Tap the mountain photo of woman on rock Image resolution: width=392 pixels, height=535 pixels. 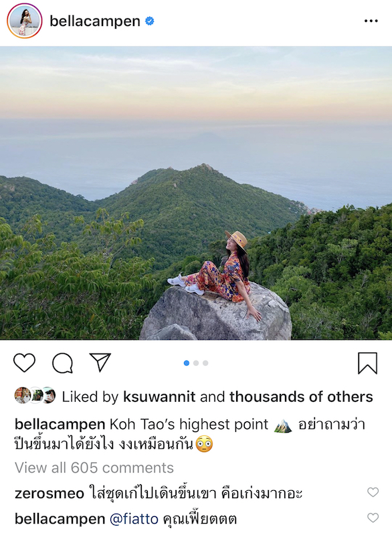click(x=196, y=193)
